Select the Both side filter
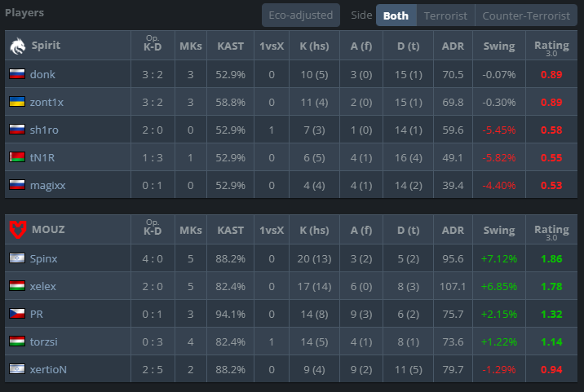Viewport: 584px width, 392px height. coord(396,15)
